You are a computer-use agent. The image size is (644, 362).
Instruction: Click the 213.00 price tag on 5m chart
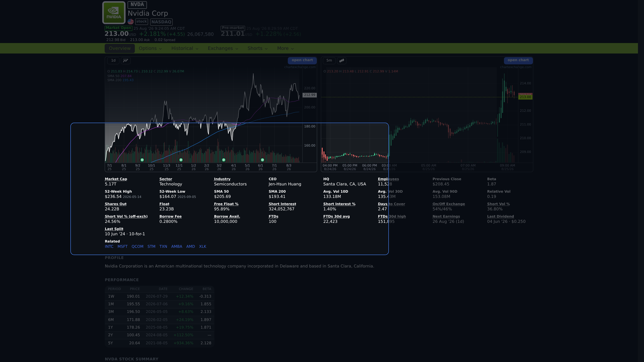coord(525,97)
